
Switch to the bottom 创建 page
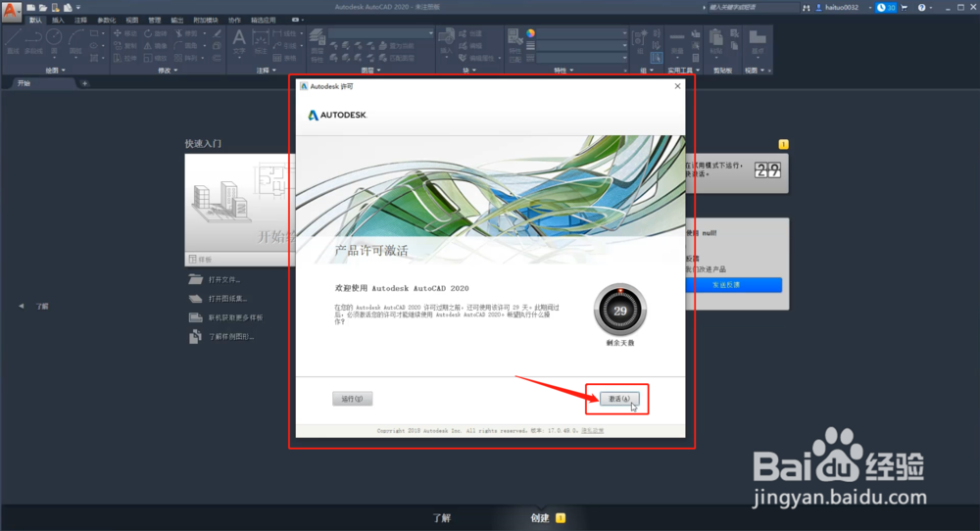[547, 518]
